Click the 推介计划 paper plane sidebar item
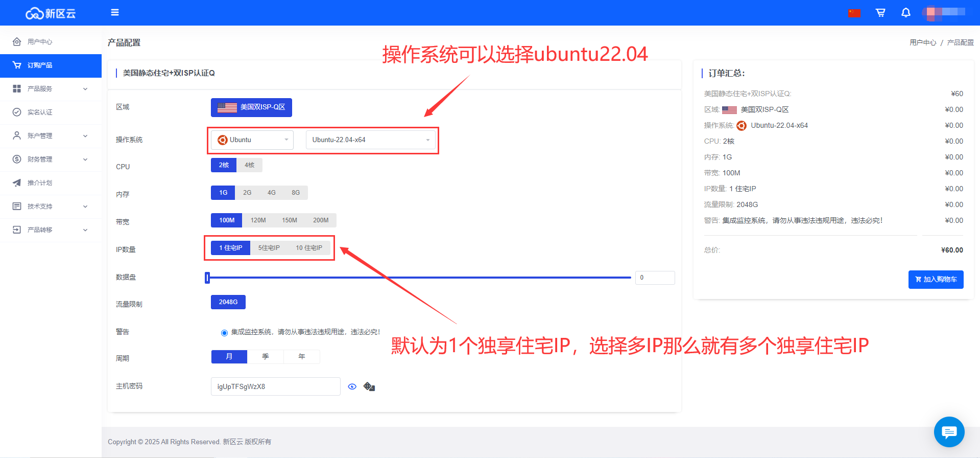The image size is (980, 458). pyautogui.click(x=40, y=183)
